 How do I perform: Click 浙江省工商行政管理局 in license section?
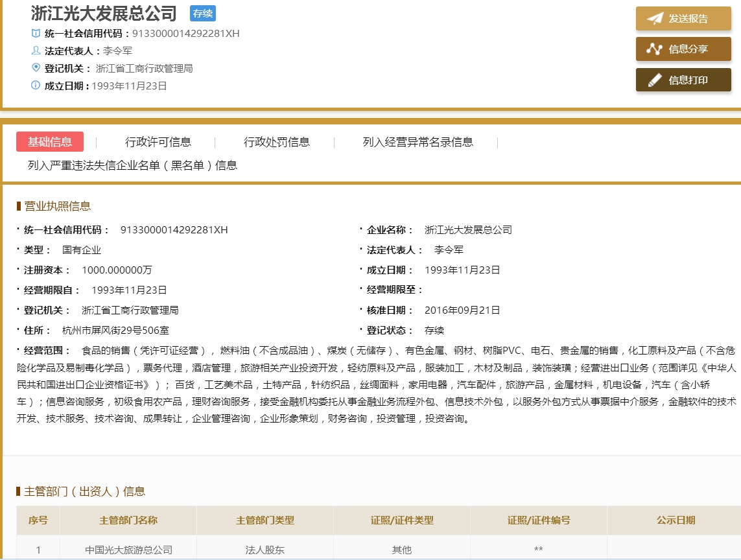pyautogui.click(x=130, y=310)
